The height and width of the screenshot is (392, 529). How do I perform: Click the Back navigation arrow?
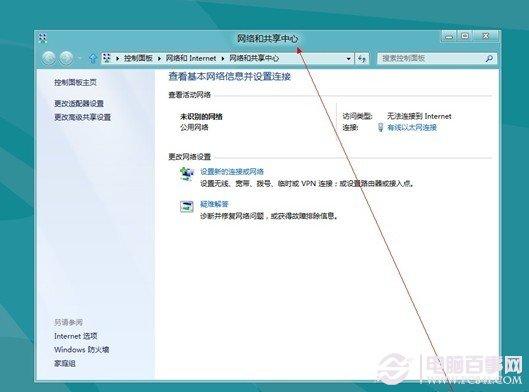click(x=49, y=58)
